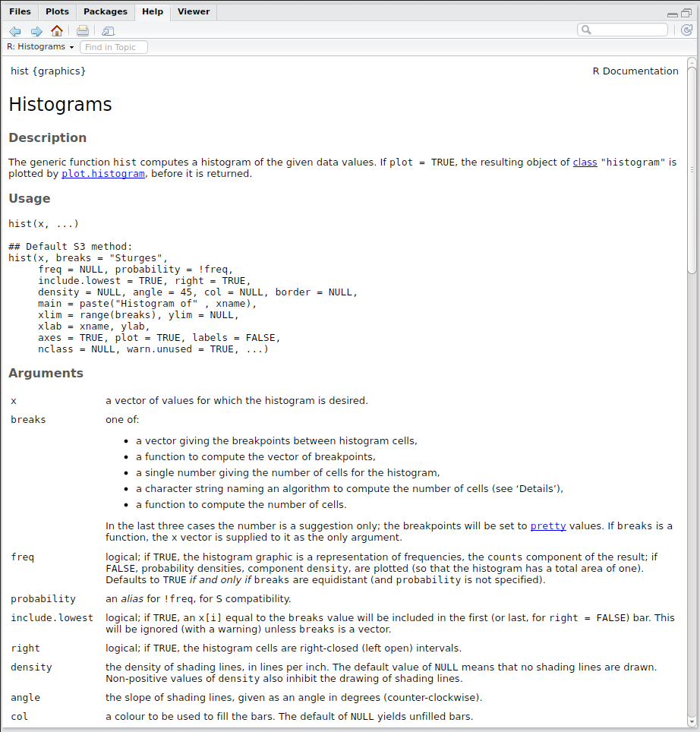The image size is (700, 732).
Task: Switch to the Plots tab
Action: click(57, 11)
